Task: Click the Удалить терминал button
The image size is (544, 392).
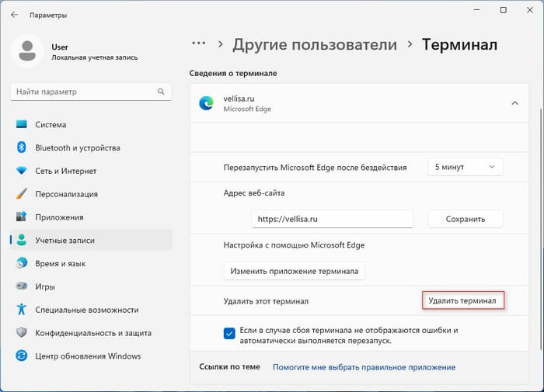Action: (x=463, y=300)
